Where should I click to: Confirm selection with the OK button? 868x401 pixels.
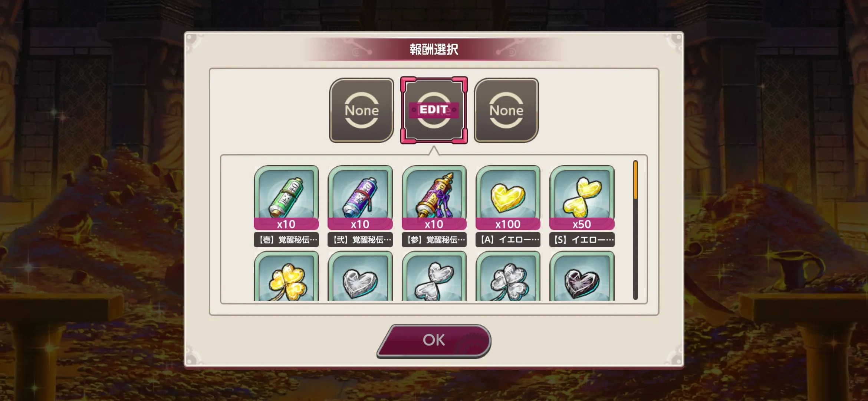tap(434, 340)
